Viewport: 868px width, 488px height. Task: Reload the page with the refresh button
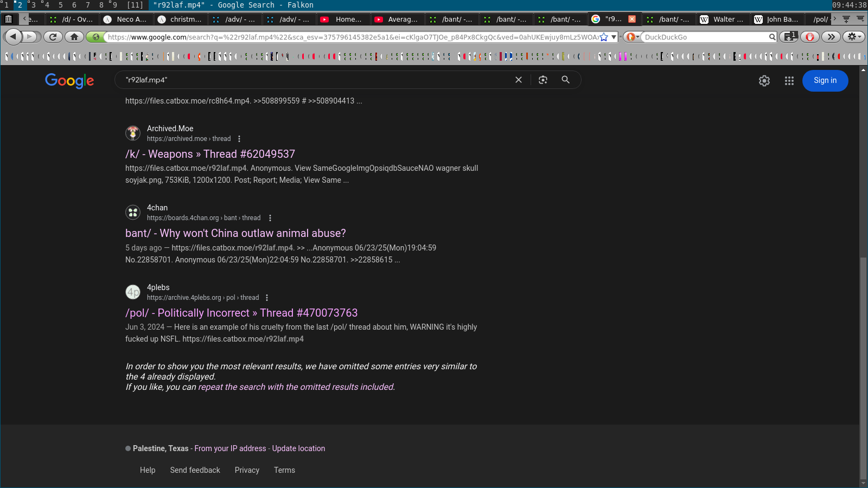[x=53, y=37]
